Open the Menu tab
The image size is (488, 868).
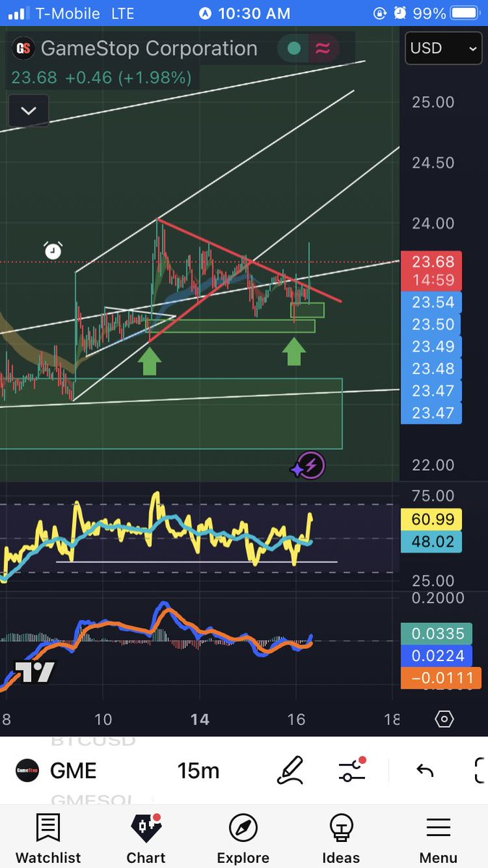438,839
